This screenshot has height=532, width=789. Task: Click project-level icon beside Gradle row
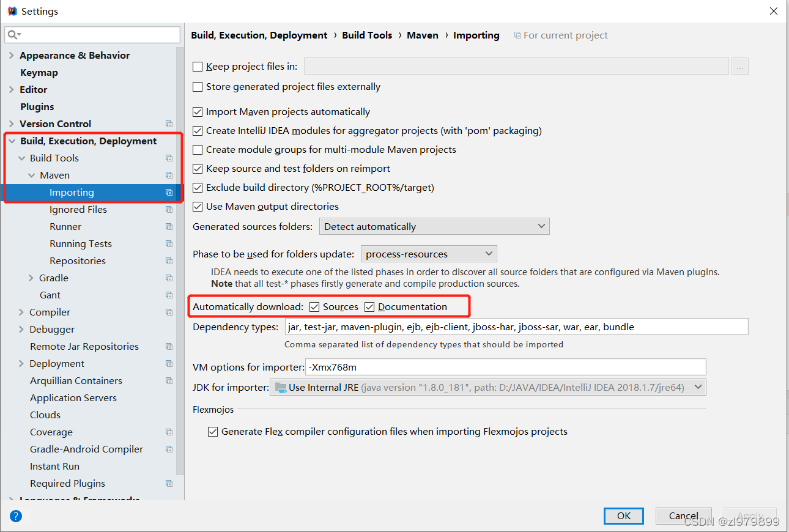click(169, 278)
